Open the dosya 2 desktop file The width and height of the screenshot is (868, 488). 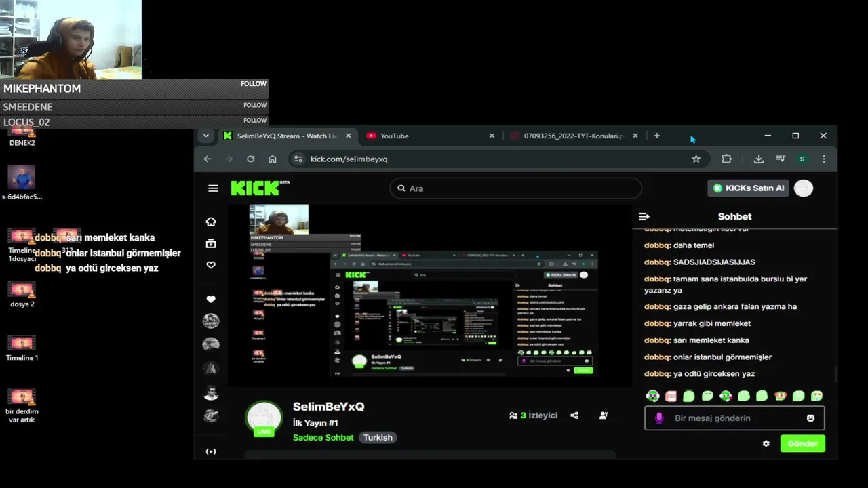pyautogui.click(x=22, y=295)
